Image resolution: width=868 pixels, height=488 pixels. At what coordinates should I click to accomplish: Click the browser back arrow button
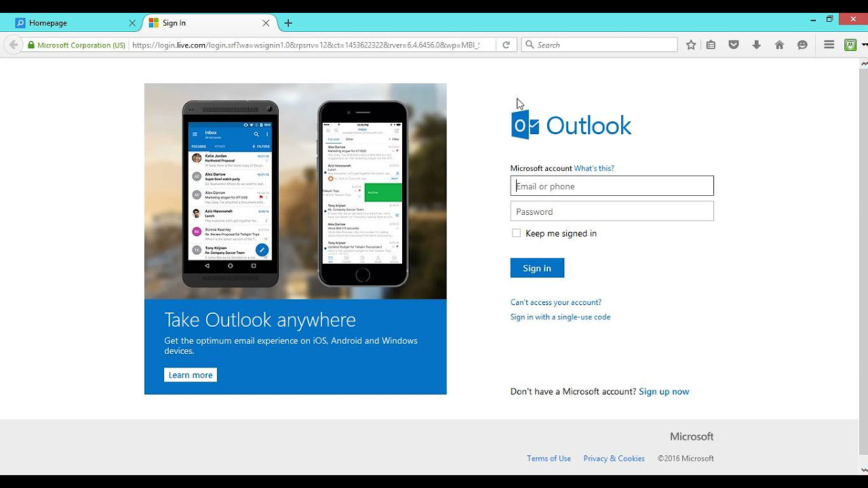(13, 45)
